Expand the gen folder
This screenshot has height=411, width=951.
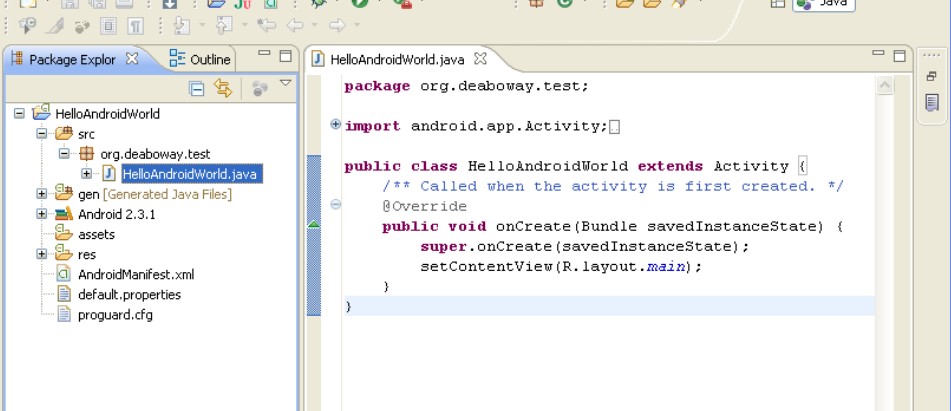[x=41, y=194]
